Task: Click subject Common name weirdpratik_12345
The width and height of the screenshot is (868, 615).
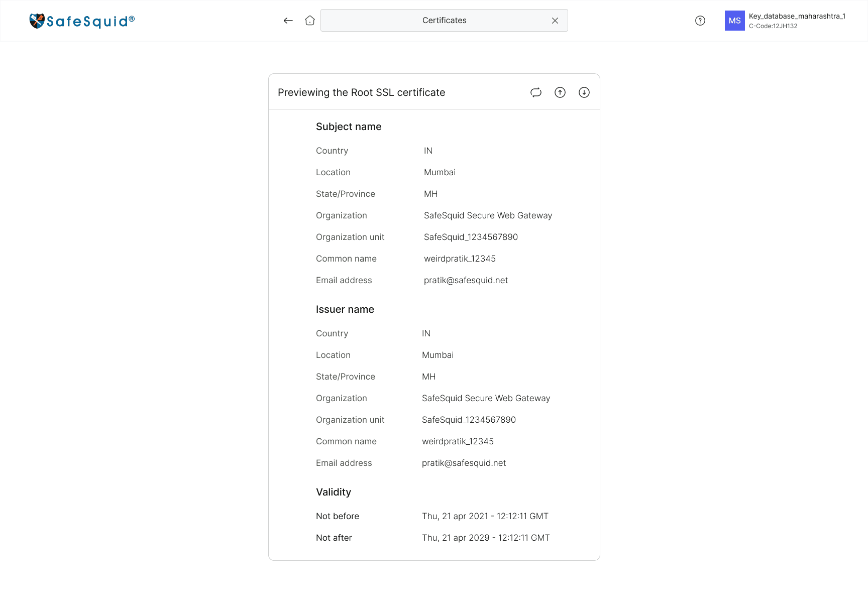Action: pos(460,259)
